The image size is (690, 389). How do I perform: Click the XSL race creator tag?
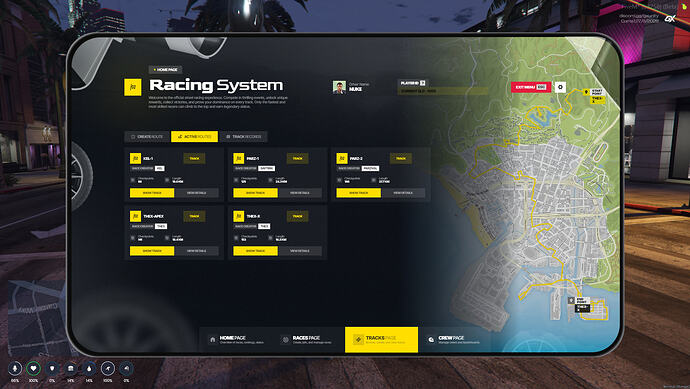click(x=160, y=169)
